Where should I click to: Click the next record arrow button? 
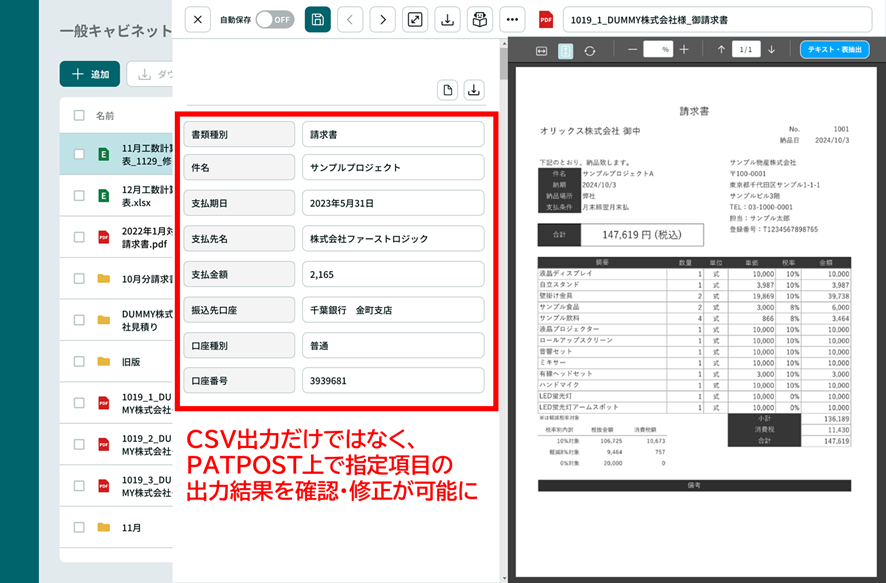(x=382, y=19)
